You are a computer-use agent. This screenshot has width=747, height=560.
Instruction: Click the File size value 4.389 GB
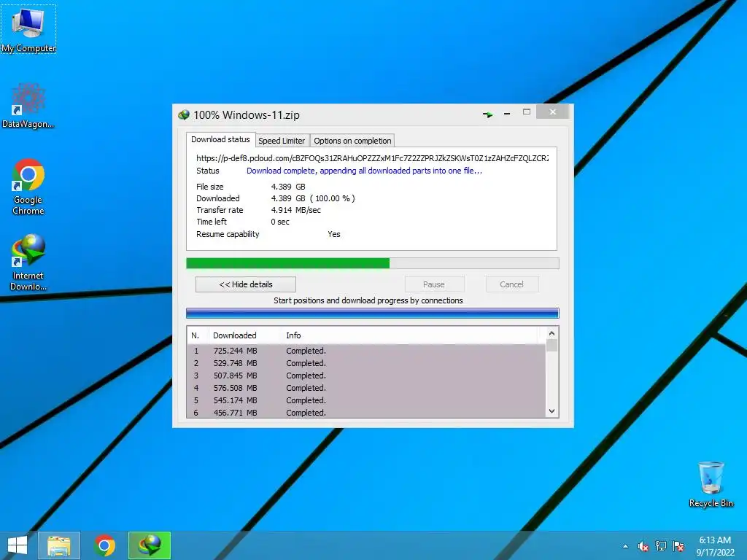click(288, 187)
